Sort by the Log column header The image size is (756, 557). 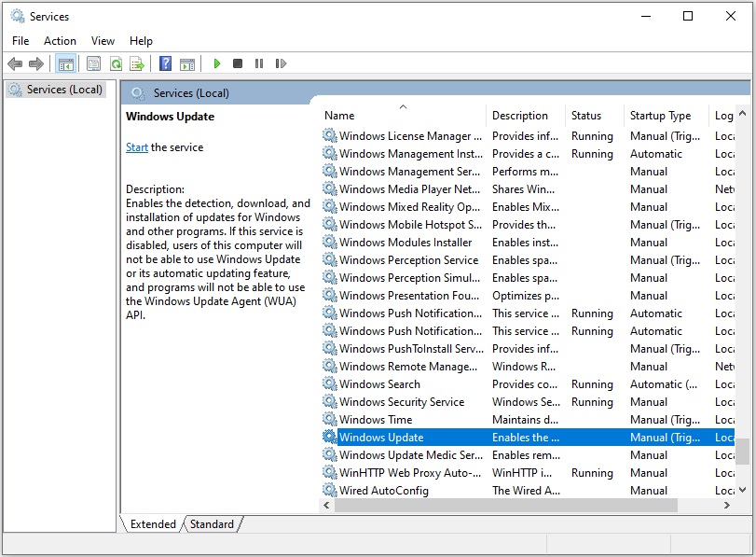pos(722,116)
